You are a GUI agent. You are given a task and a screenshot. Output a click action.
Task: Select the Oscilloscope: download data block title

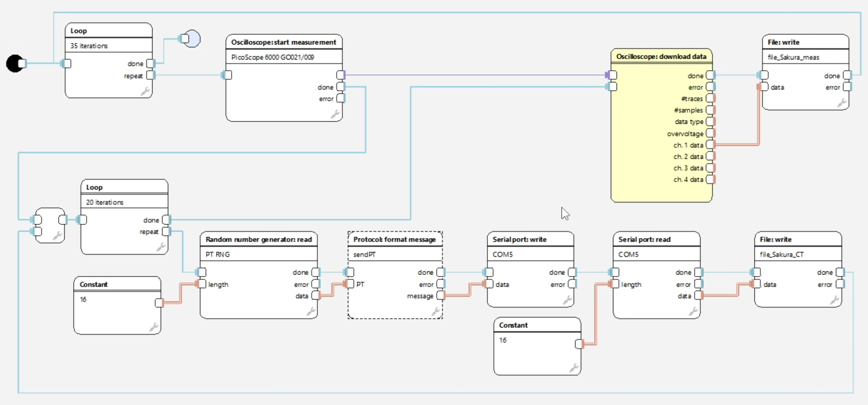tap(661, 57)
